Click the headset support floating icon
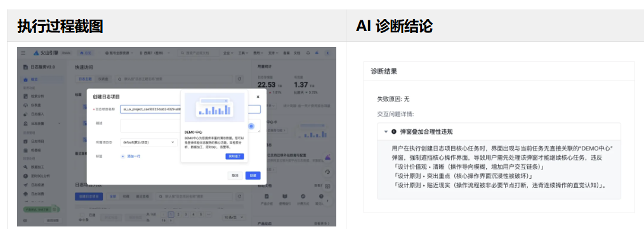Screen dimensions: 644x229 327,171
